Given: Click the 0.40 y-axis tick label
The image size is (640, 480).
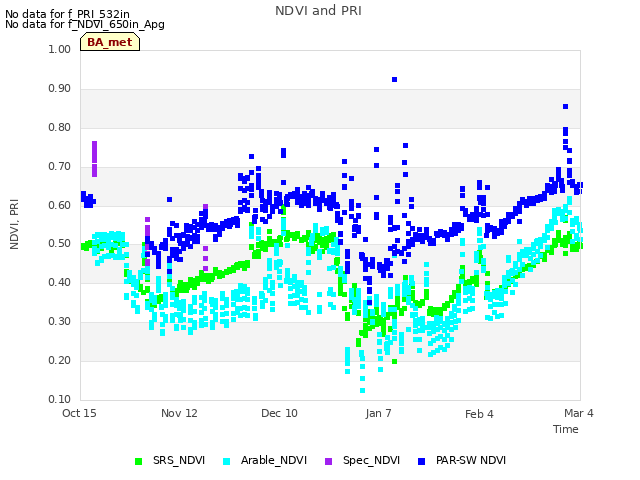Looking at the screenshot, I should [x=60, y=282].
